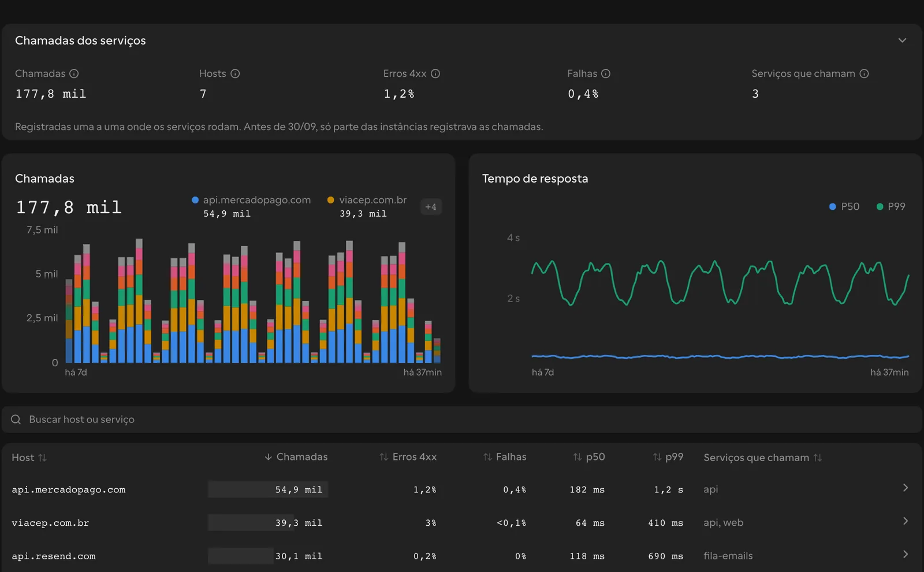The width and height of the screenshot is (924, 572).
Task: Click the 30,1 mil calls bar cell
Action: coord(268,556)
